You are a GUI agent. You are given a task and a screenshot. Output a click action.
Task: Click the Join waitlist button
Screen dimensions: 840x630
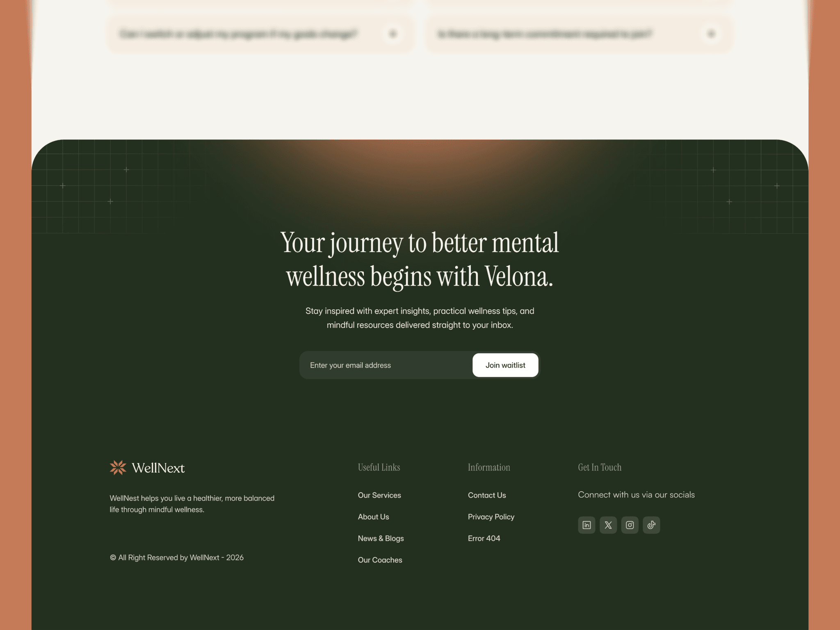[x=505, y=365]
